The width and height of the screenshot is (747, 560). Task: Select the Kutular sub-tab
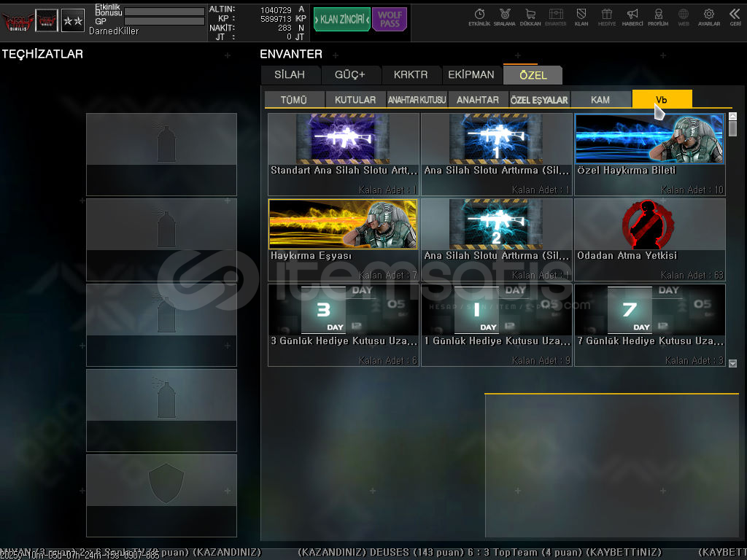pyautogui.click(x=355, y=100)
